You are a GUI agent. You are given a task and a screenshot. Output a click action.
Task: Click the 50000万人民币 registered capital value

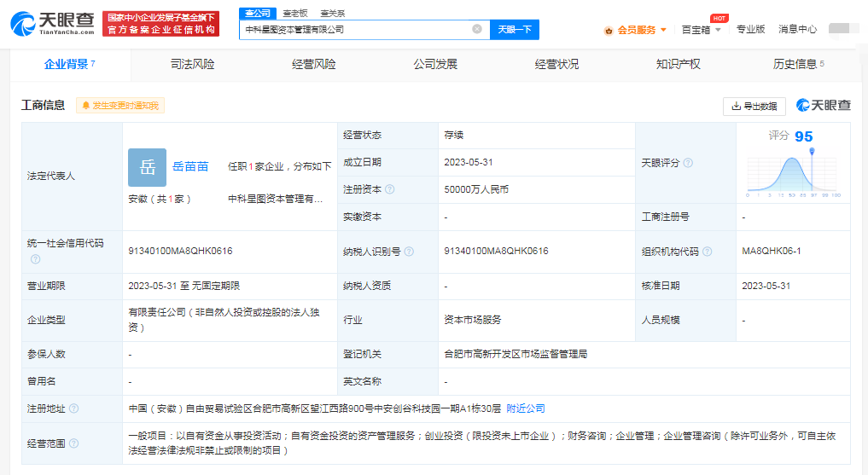(476, 189)
